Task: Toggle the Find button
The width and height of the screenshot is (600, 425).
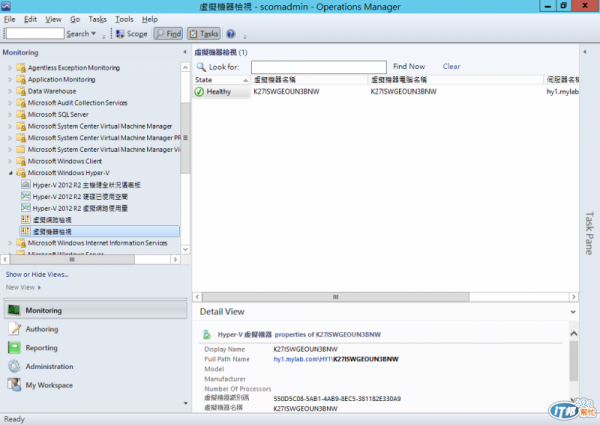Action: tap(168, 34)
